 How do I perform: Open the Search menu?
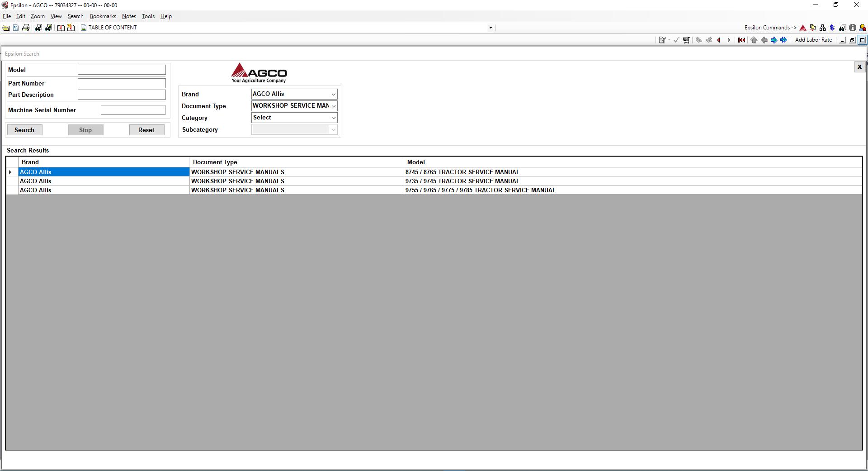pyautogui.click(x=75, y=16)
